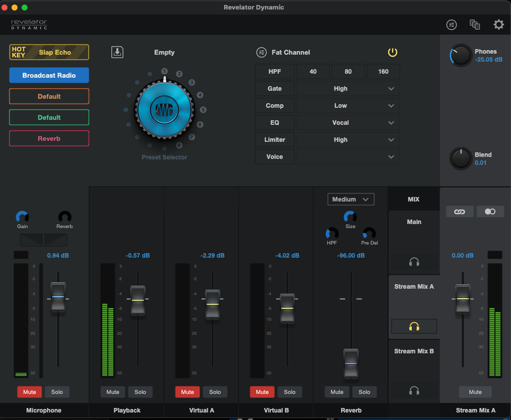Click the HPF label button
This screenshot has width=511, height=420.
point(275,72)
